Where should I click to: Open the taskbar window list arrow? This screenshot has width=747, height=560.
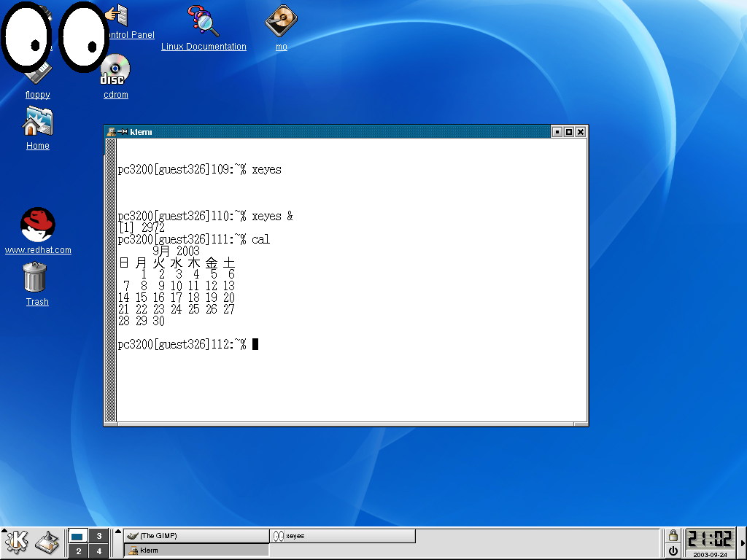118,532
